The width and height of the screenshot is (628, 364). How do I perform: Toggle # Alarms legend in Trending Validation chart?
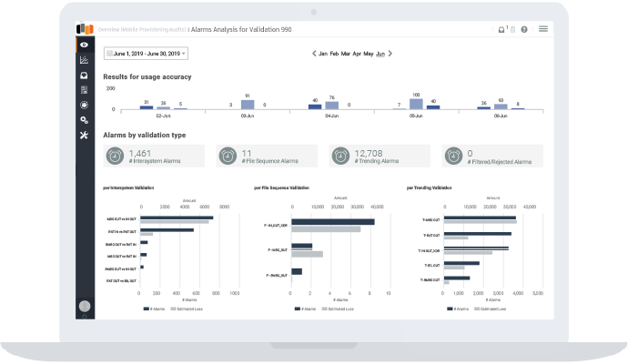point(458,309)
